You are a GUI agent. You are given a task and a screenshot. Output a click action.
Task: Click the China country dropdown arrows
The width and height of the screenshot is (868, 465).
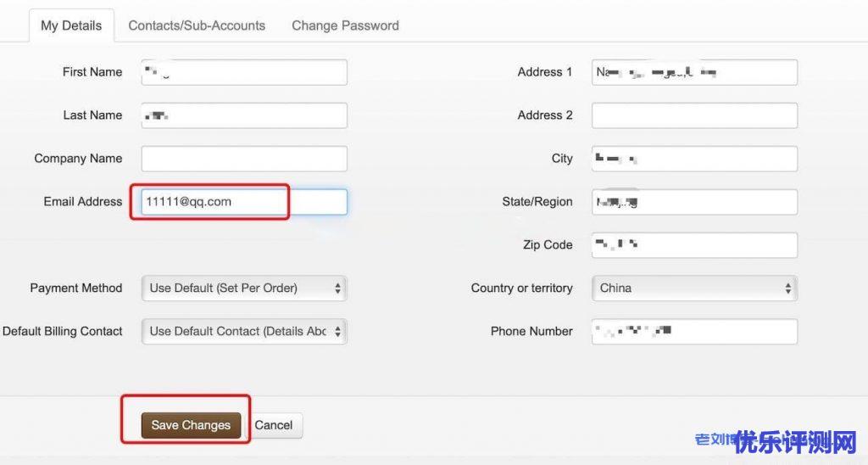(x=788, y=289)
